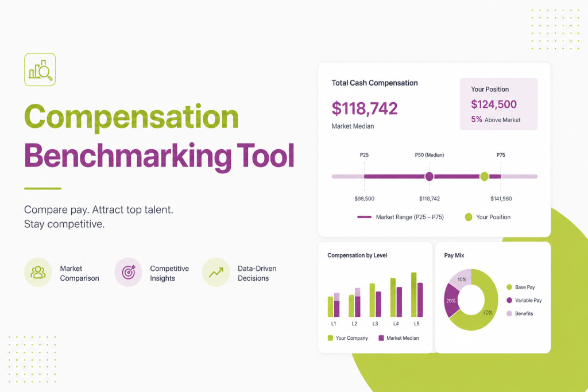Click the $118,742 market median headline value
The image size is (588, 392).
point(365,108)
